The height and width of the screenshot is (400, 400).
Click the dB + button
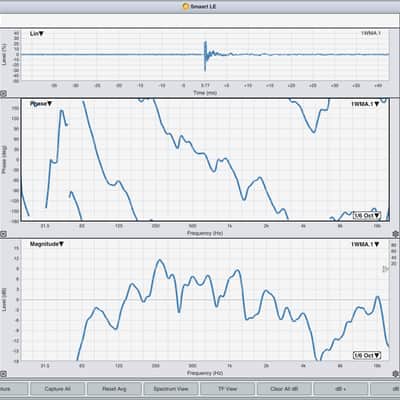(341, 389)
